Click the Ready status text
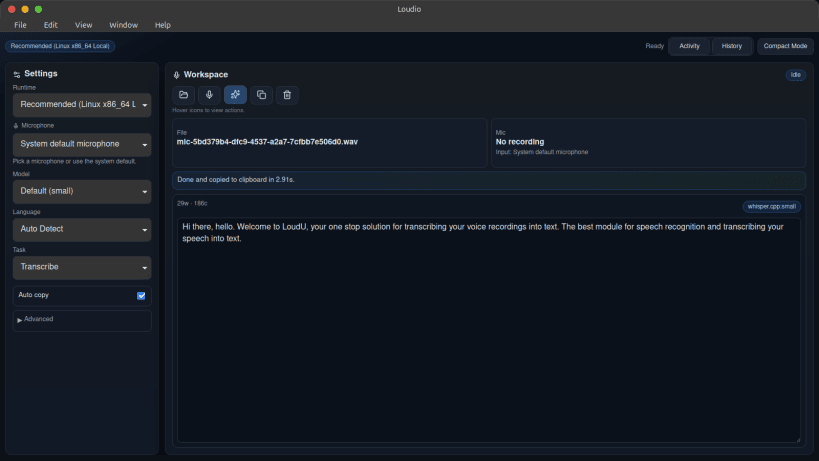 click(654, 46)
